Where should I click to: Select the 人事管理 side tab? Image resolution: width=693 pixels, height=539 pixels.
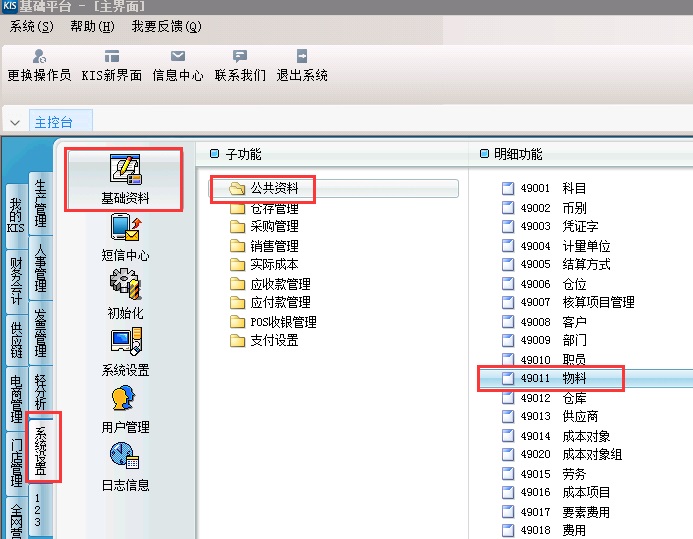[40, 268]
